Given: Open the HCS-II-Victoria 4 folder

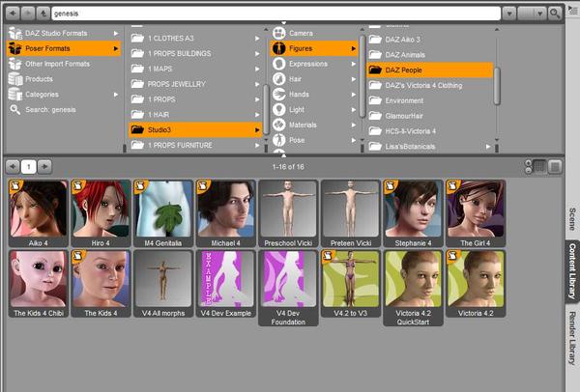Looking at the screenshot, I should (429, 131).
